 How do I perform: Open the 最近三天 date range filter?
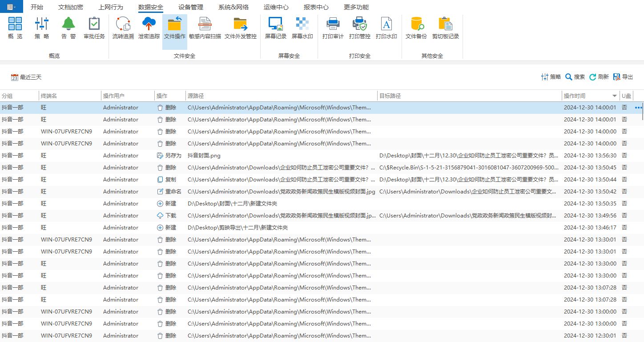pos(26,77)
